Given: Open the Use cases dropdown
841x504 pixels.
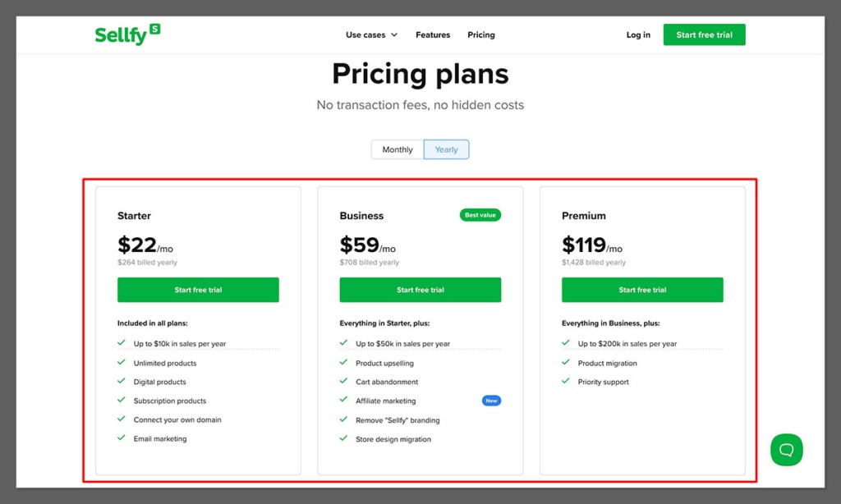Looking at the screenshot, I should click(x=367, y=34).
